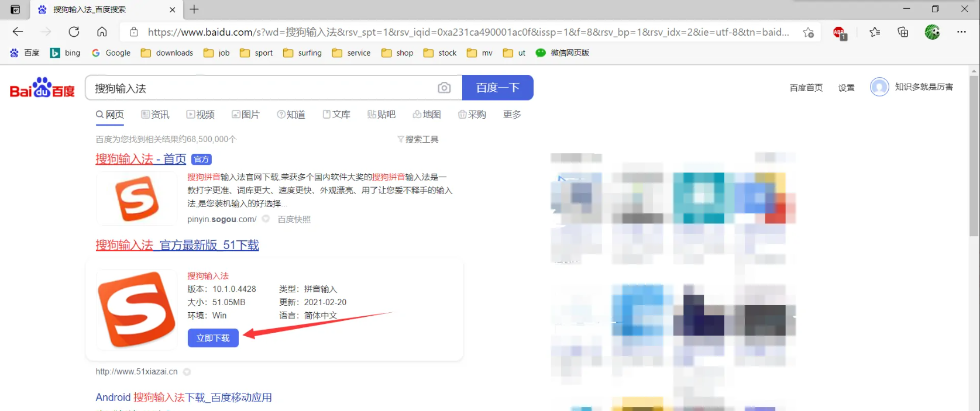The image size is (980, 411).
Task: Click the 百度一下 search button
Action: tap(498, 88)
